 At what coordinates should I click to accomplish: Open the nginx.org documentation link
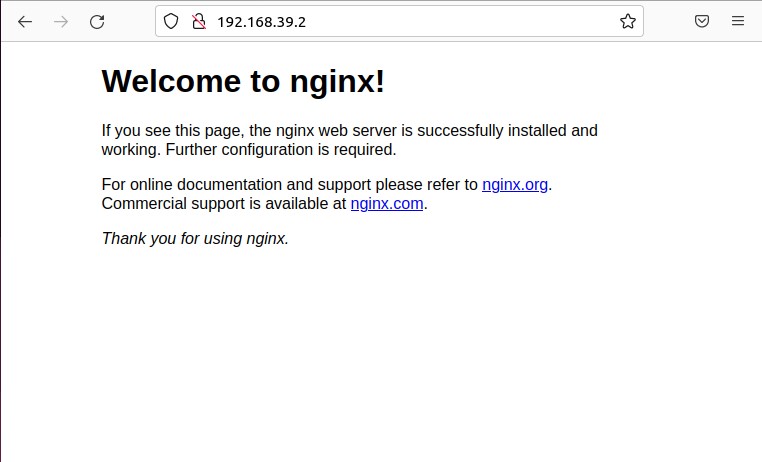pos(514,184)
